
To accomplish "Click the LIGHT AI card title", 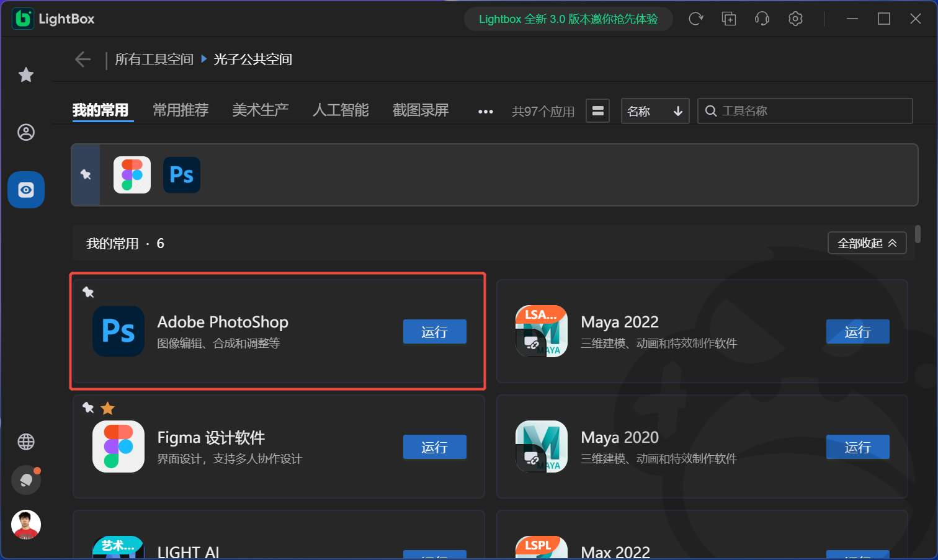I will point(189,552).
